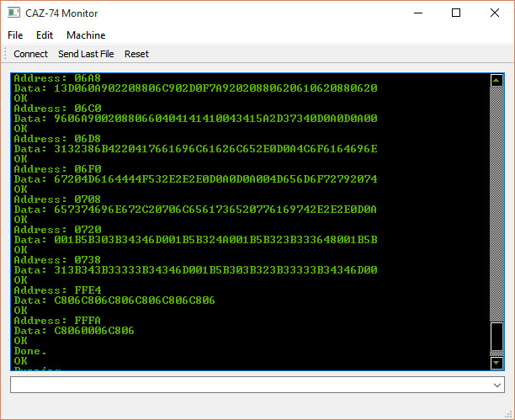Maximize the CAZ-74 Monitor window
The width and height of the screenshot is (515, 420).
tap(456, 13)
